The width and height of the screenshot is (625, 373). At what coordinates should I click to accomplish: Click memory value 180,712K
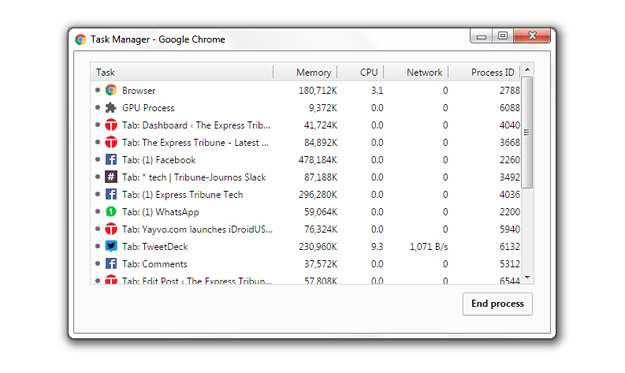tap(318, 91)
